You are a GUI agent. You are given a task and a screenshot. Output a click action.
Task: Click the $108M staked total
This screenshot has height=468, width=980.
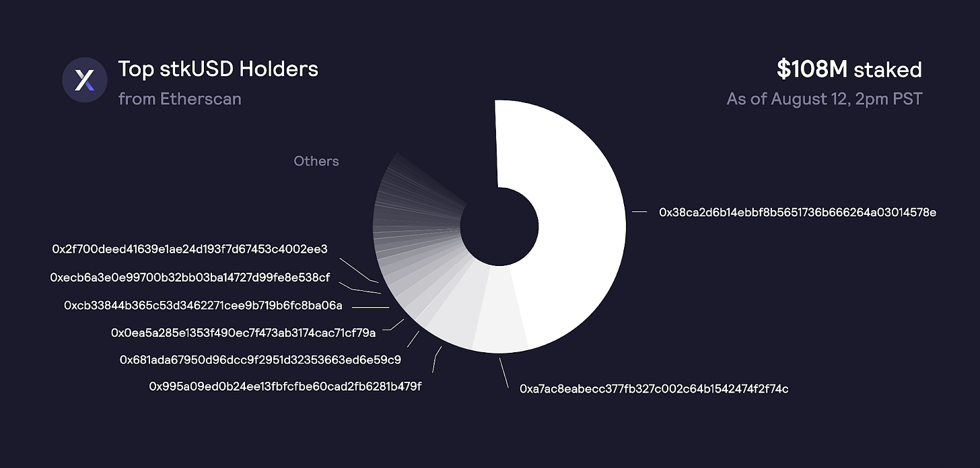[x=849, y=69]
